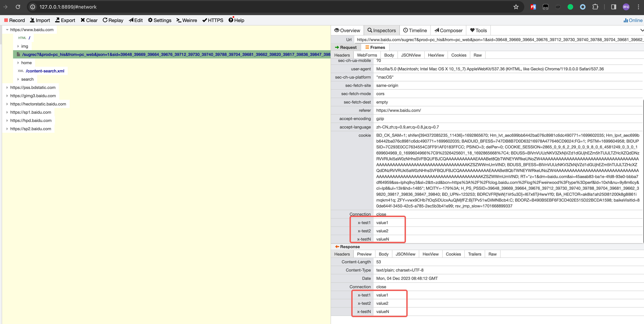This screenshot has width=644, height=324.
Task: Click the Url field value
Action: pos(499,40)
